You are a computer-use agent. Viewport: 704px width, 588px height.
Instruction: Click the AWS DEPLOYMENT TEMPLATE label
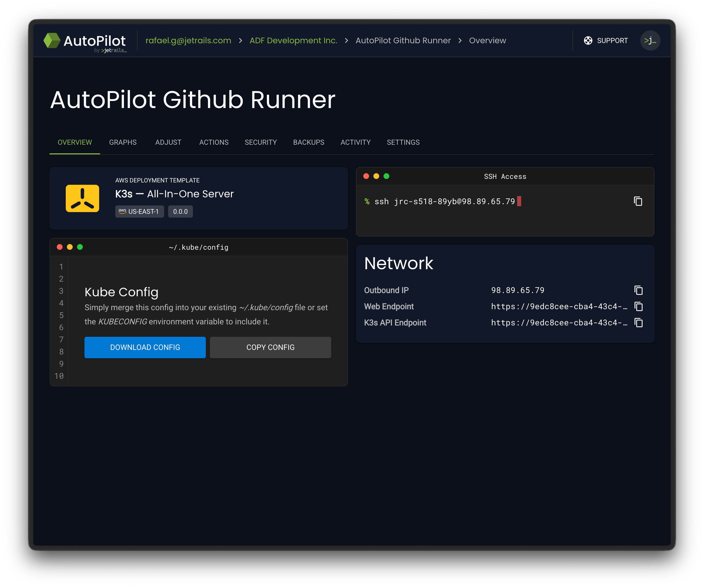[x=157, y=180]
